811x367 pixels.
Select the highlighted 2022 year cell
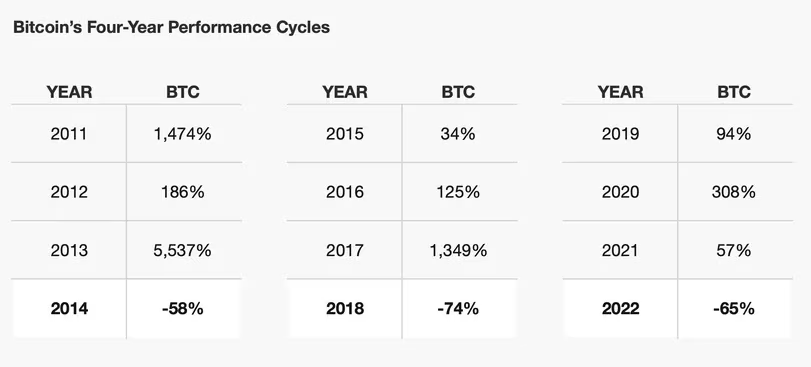620,309
